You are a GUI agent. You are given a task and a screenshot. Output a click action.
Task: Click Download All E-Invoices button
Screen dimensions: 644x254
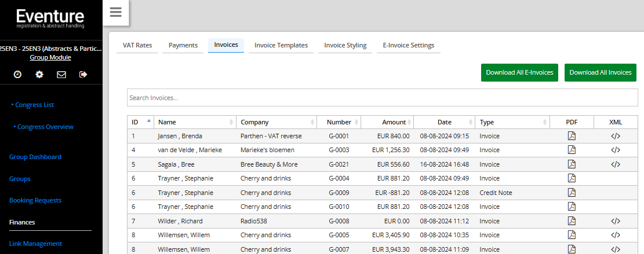pos(519,72)
